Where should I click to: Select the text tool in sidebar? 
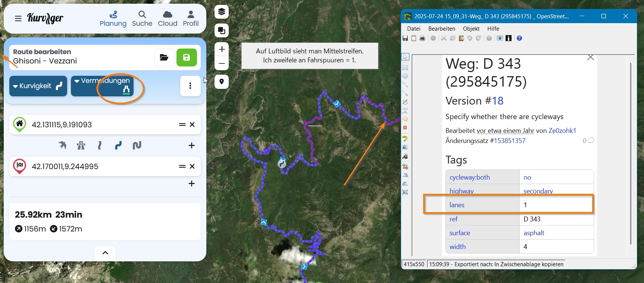point(405,111)
